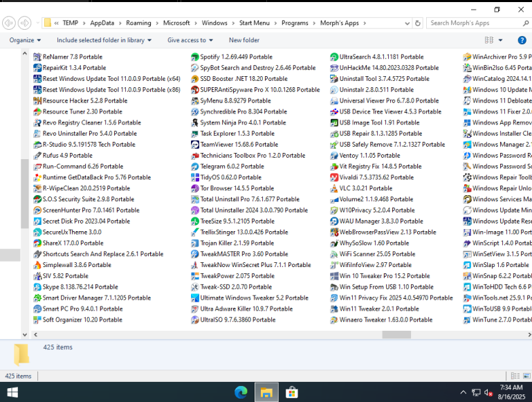The image size is (532, 402).
Task: Click the Skype 8.138.76.214 Portable icon
Action: coord(37,287)
